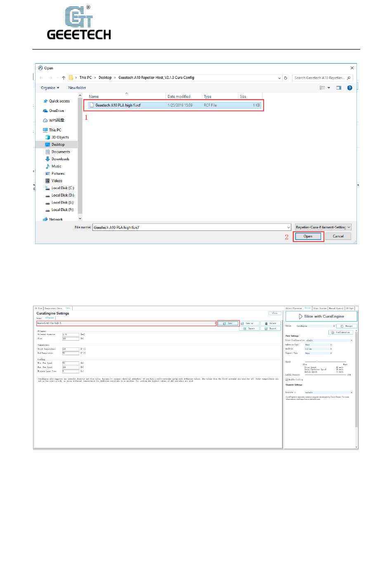Click the slicer Manager button
Viewport: 392px width, 586px height.
coord(347,326)
